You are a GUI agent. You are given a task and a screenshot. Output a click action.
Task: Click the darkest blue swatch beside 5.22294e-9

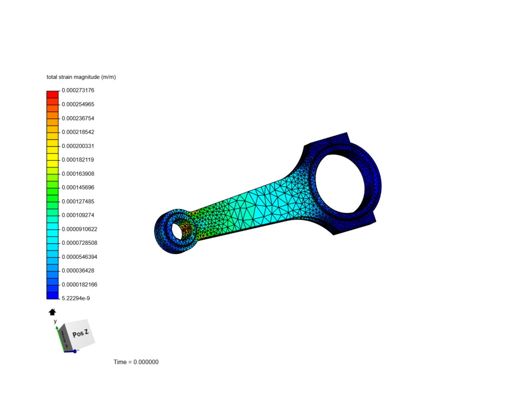(52, 296)
